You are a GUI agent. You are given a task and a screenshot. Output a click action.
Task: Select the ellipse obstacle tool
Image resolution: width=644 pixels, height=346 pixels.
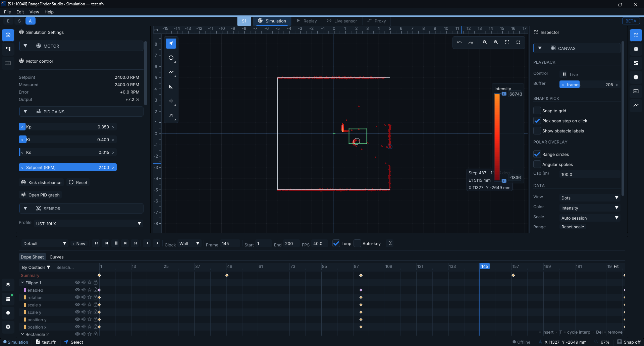(x=171, y=58)
